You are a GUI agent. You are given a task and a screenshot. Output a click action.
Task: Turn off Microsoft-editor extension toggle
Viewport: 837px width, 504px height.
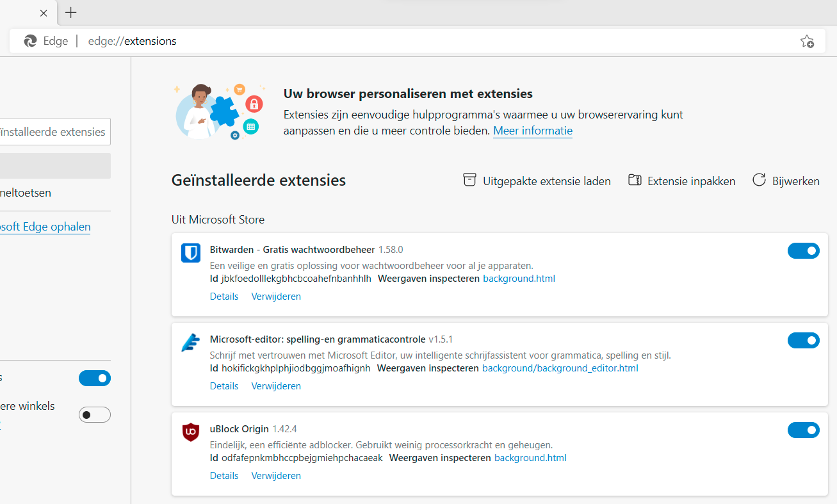click(x=803, y=341)
